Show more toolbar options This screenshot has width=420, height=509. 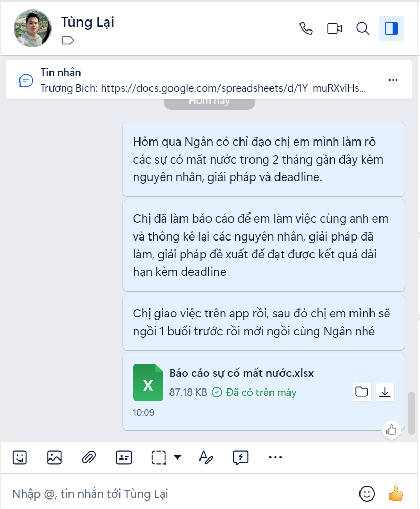[275, 457]
